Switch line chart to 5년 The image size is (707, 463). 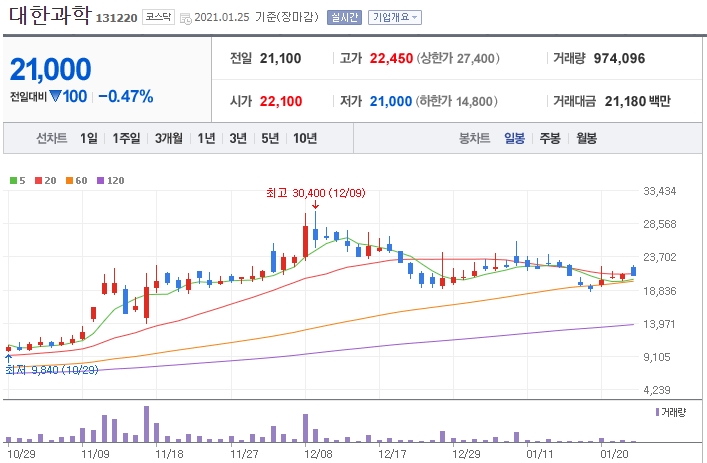click(270, 138)
